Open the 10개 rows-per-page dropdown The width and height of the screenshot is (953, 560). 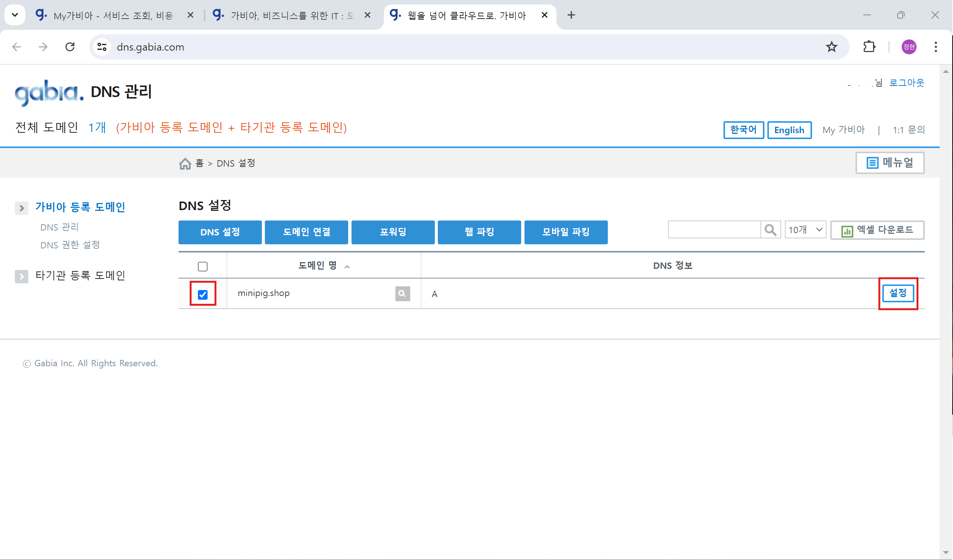pos(805,230)
